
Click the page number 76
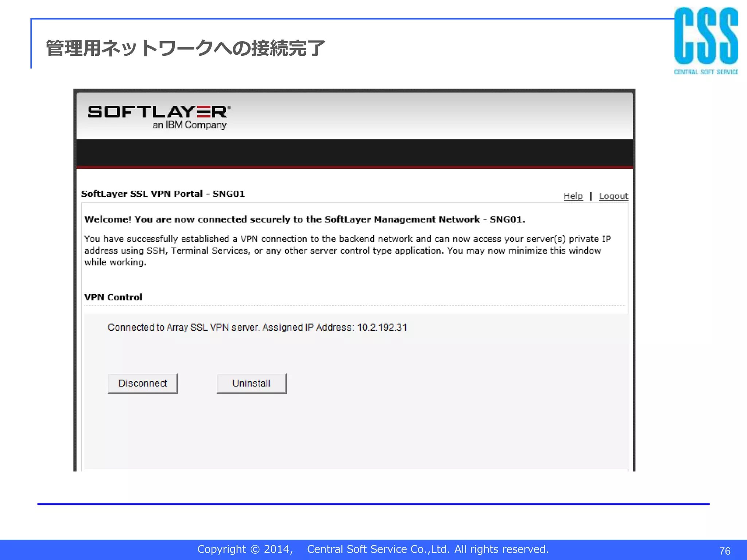[x=725, y=551]
